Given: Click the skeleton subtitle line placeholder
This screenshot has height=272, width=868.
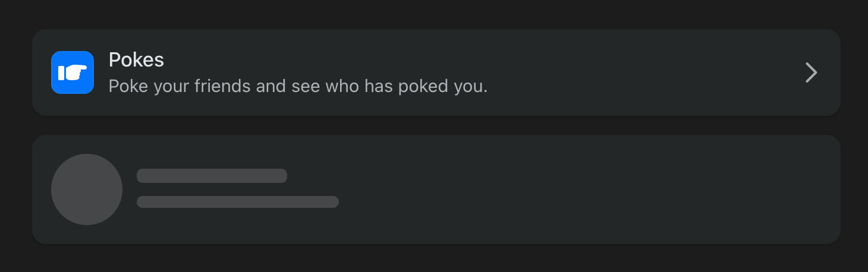Looking at the screenshot, I should [x=238, y=202].
